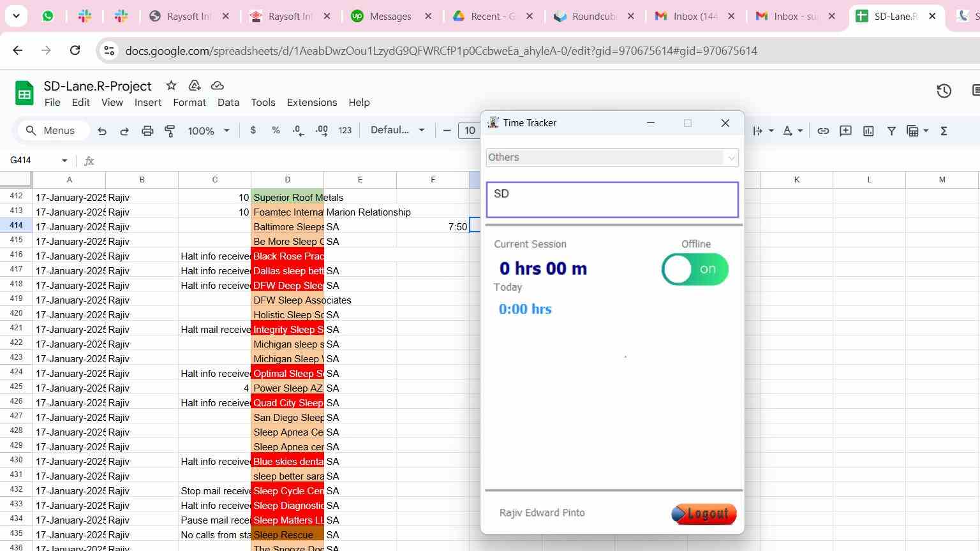Click the move to folder icon
Viewport: 980px width, 551px height.
pos(195,85)
